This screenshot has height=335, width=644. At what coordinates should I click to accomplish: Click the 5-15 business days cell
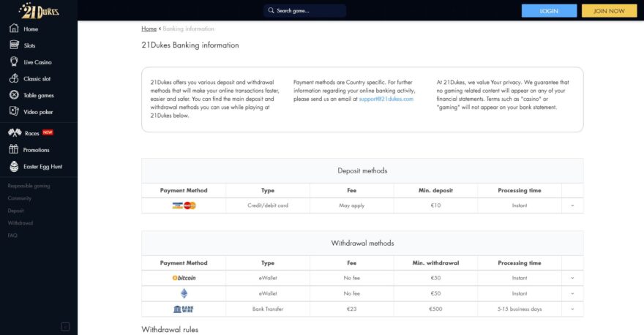point(520,309)
